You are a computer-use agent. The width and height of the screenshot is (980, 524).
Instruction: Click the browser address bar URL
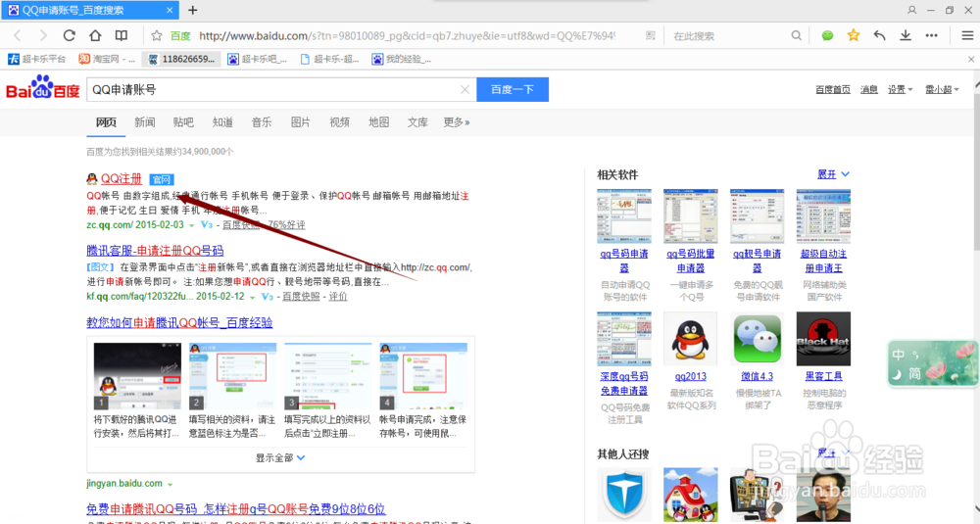pos(407,35)
